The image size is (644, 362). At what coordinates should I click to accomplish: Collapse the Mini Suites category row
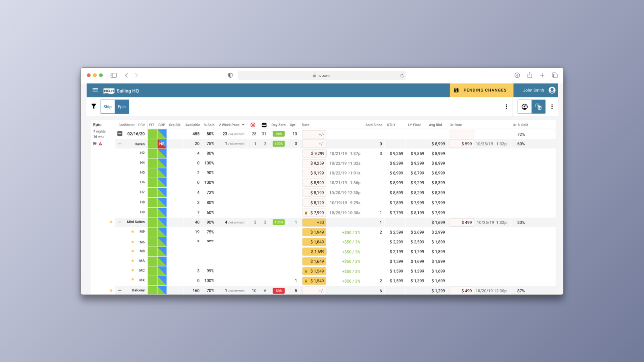120,222
